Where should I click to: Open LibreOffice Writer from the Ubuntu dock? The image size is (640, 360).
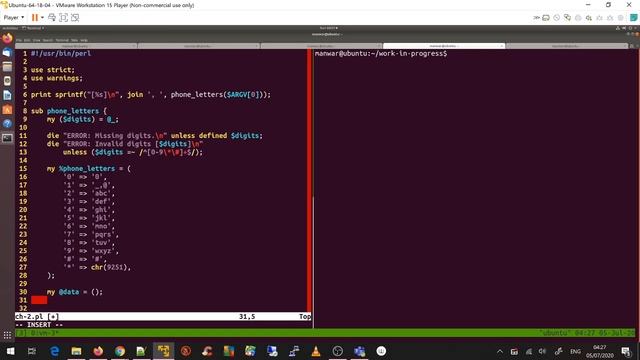pos(7,95)
